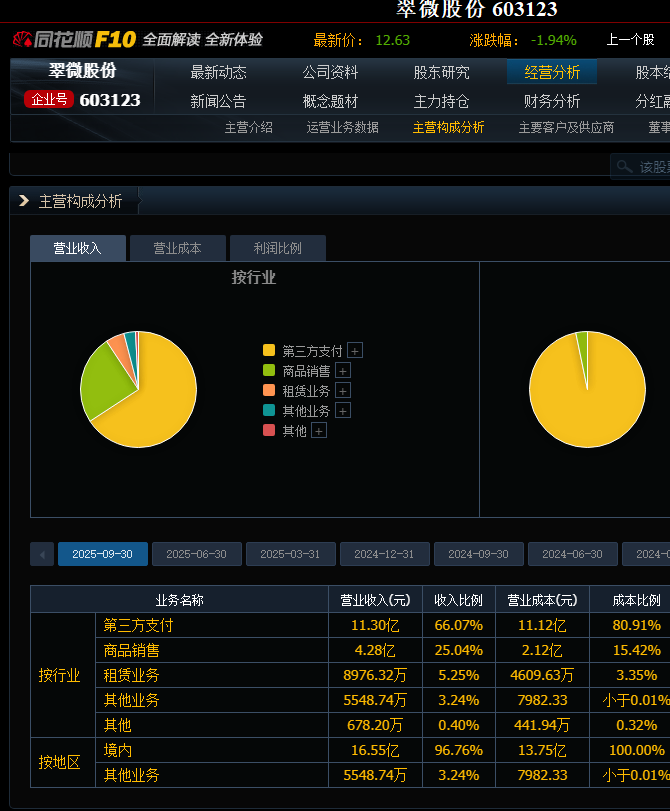Go to 主营构成分析 submenu
670x811 pixels.
[449, 128]
